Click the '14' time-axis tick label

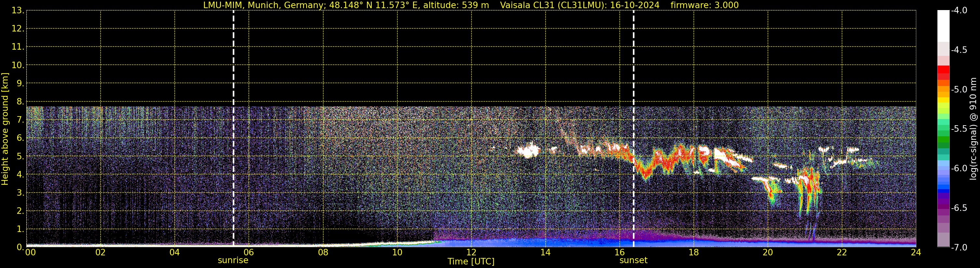click(545, 252)
